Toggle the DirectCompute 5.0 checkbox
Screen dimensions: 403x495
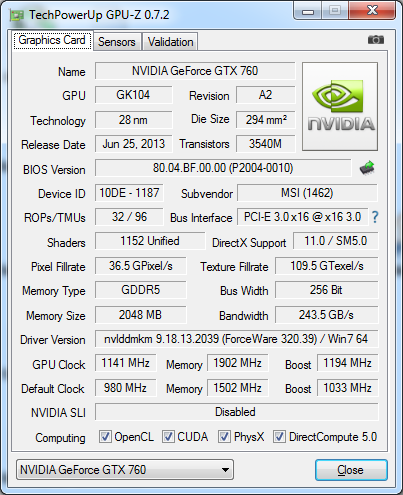pyautogui.click(x=279, y=436)
